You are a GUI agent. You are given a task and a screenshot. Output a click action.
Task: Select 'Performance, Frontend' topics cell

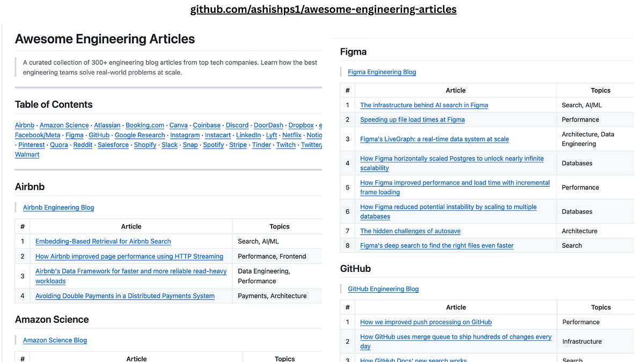277,256
